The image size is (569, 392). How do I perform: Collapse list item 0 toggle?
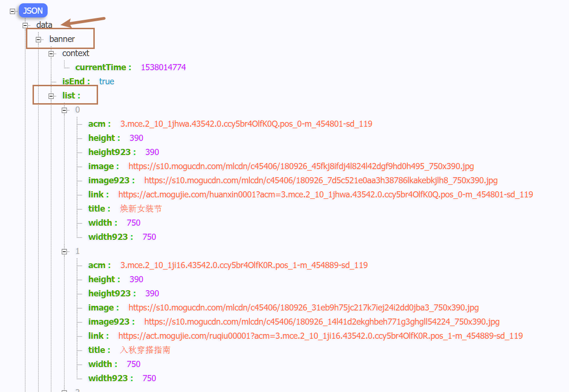pos(65,110)
